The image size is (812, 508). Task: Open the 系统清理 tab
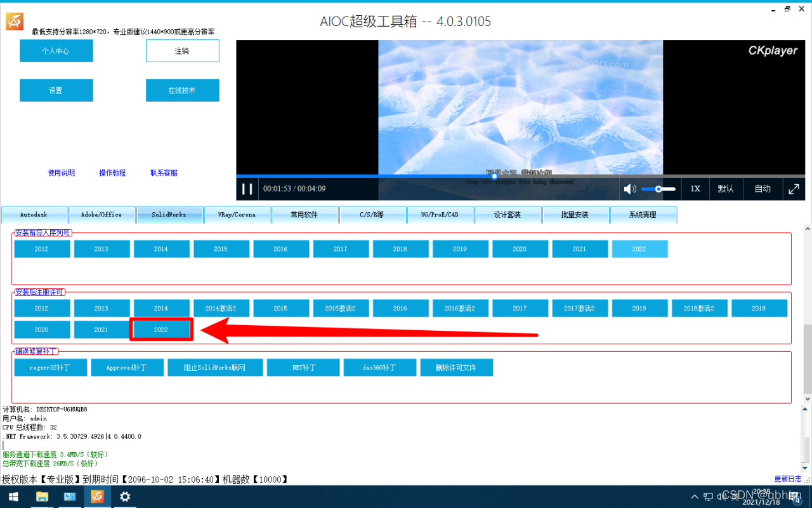pos(643,215)
